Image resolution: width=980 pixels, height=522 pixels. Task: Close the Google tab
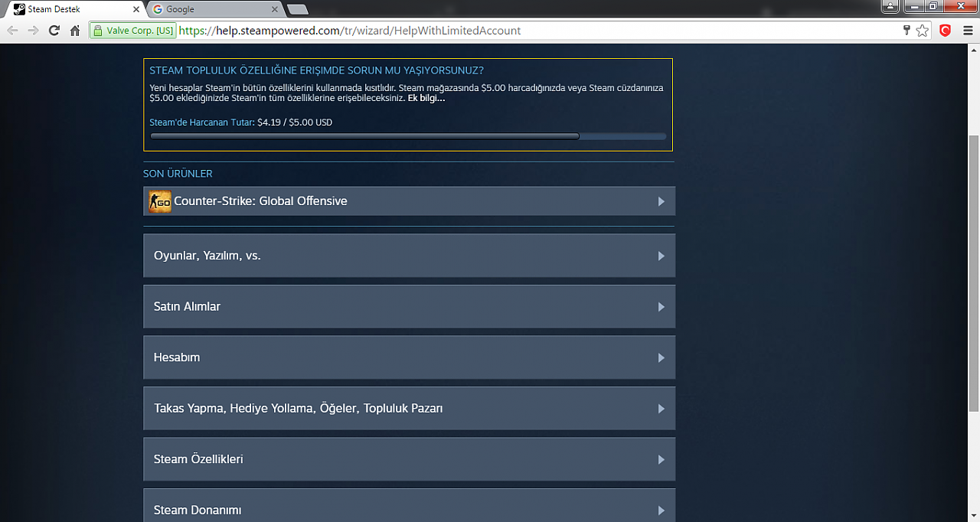point(275,9)
